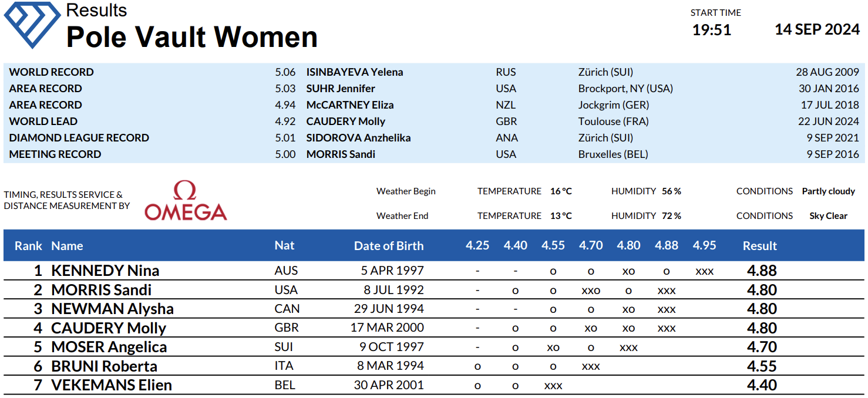Viewport: 868px width, 398px height.
Task: Click the 4.95 height column header
Action: tap(704, 245)
